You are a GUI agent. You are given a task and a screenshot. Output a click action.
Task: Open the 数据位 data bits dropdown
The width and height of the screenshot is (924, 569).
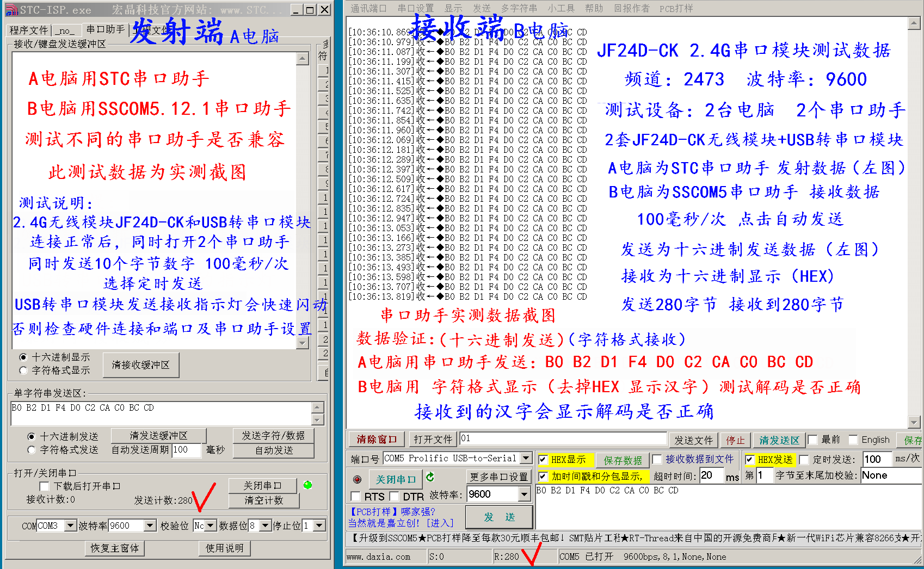click(265, 525)
